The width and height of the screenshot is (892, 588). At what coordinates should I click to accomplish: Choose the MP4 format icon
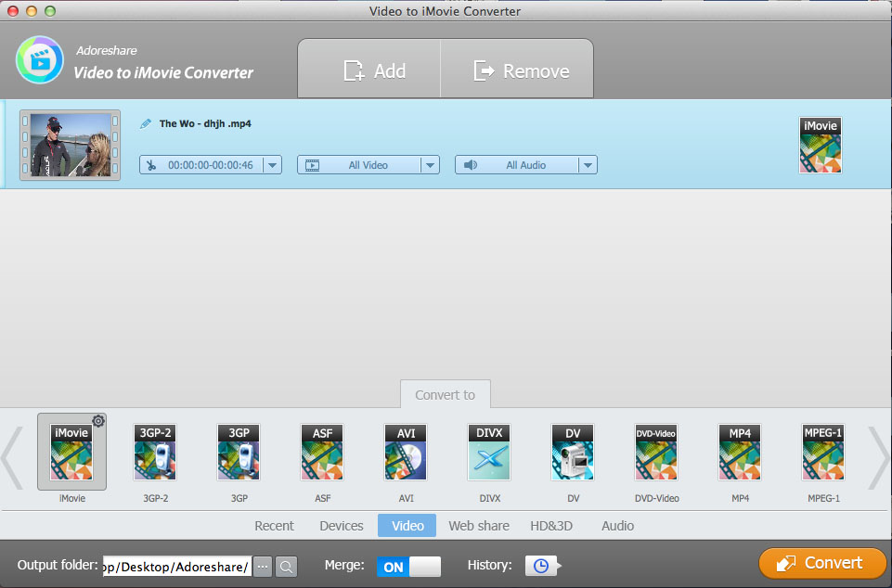tap(740, 452)
